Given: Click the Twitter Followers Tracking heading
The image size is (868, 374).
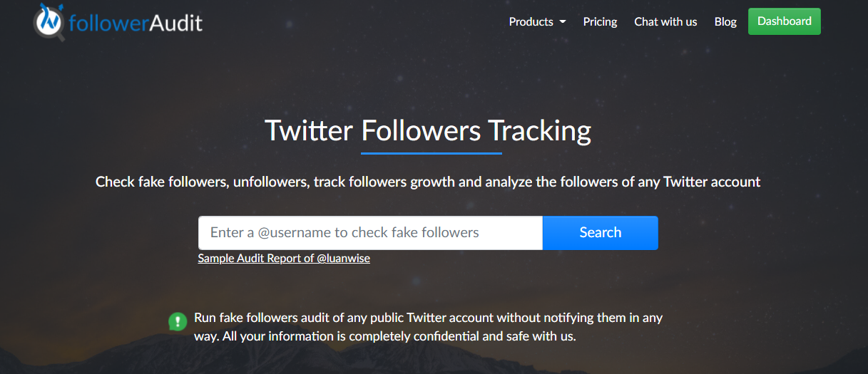Looking at the screenshot, I should click(428, 131).
